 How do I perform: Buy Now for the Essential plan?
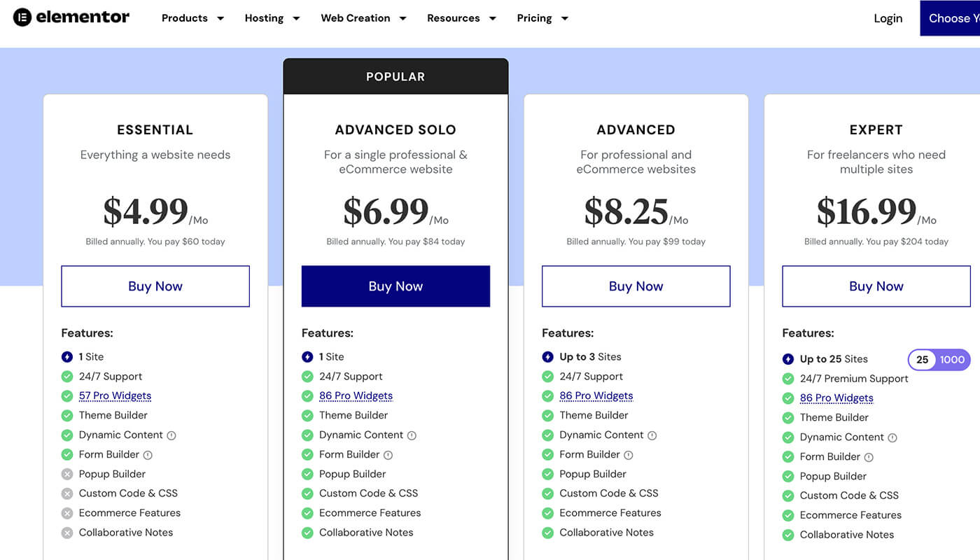pos(155,286)
